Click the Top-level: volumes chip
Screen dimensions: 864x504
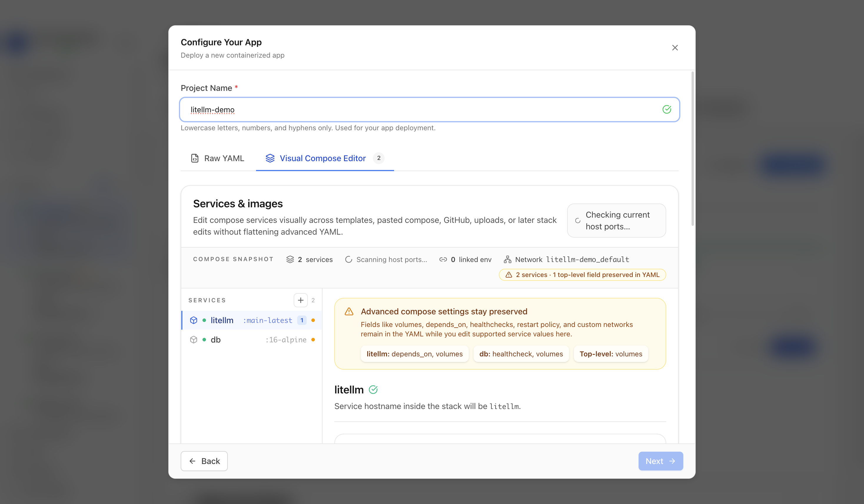(x=611, y=354)
